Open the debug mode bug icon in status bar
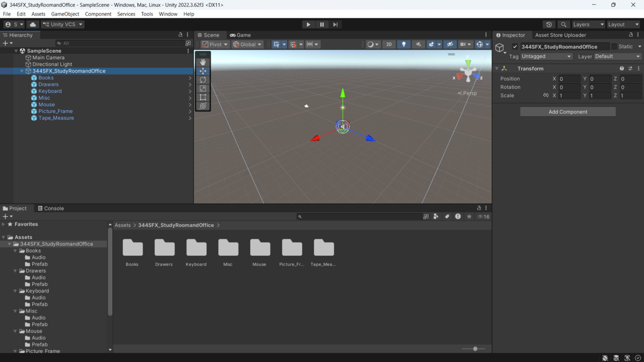The height and width of the screenshot is (362, 644). pyautogui.click(x=605, y=358)
